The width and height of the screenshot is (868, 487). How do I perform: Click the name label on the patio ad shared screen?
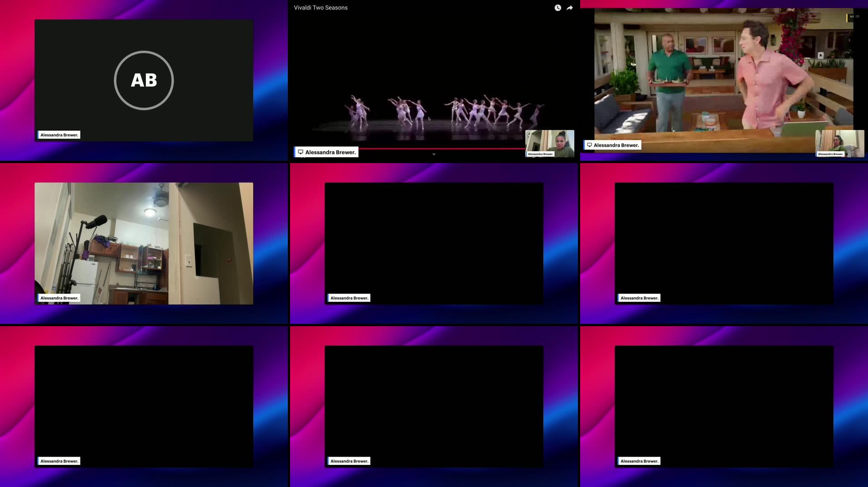pos(612,145)
